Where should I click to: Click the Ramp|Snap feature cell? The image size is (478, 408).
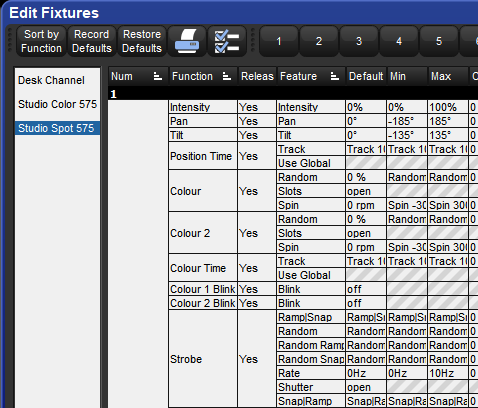click(x=311, y=317)
